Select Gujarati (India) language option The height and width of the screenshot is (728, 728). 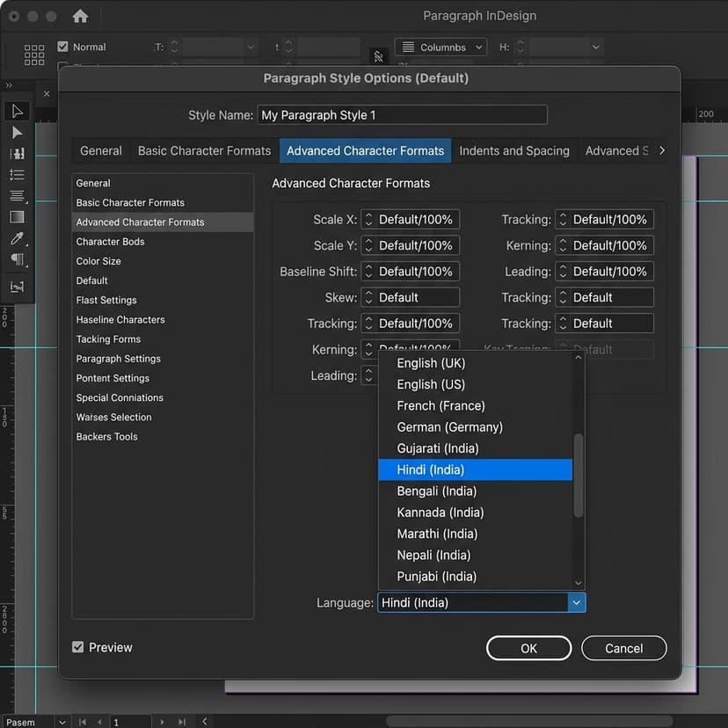click(476, 448)
